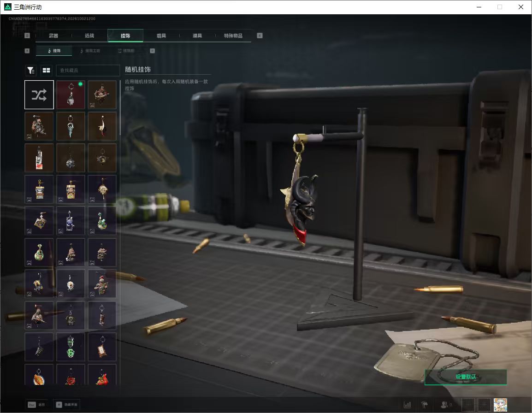Click the Esc 返回 back button
This screenshot has width=532, height=413.
(x=36, y=405)
